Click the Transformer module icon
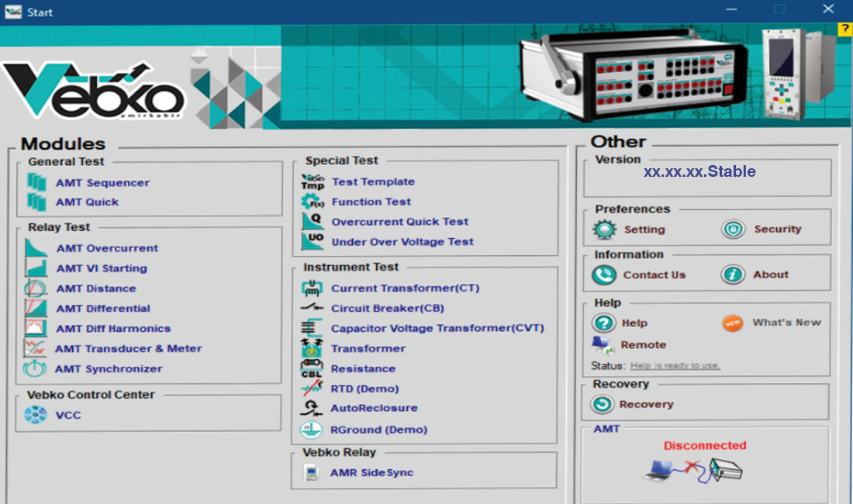The height and width of the screenshot is (504, 853). pos(312,348)
